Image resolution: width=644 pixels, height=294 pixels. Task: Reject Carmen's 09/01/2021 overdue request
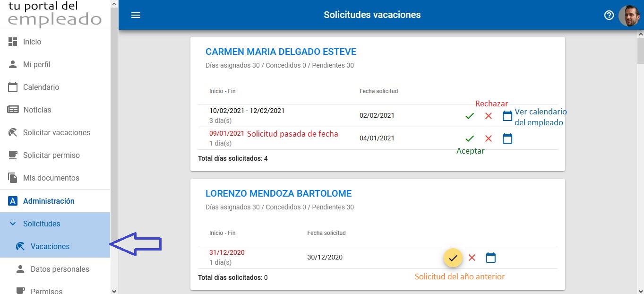coord(489,138)
